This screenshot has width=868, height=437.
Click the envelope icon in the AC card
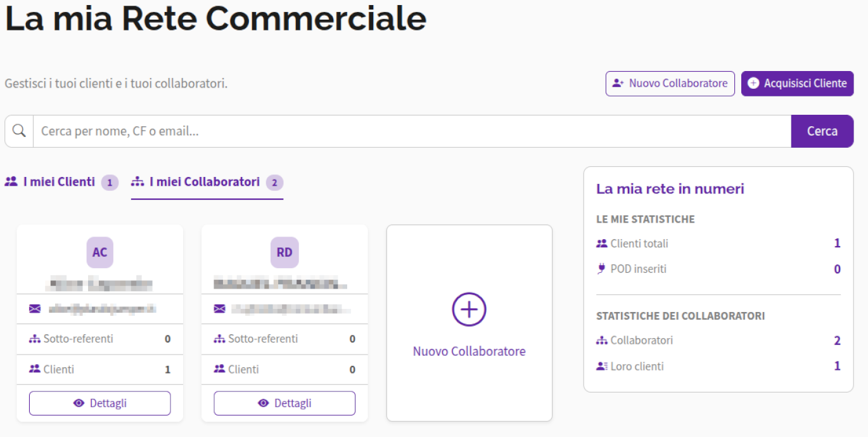click(x=35, y=309)
